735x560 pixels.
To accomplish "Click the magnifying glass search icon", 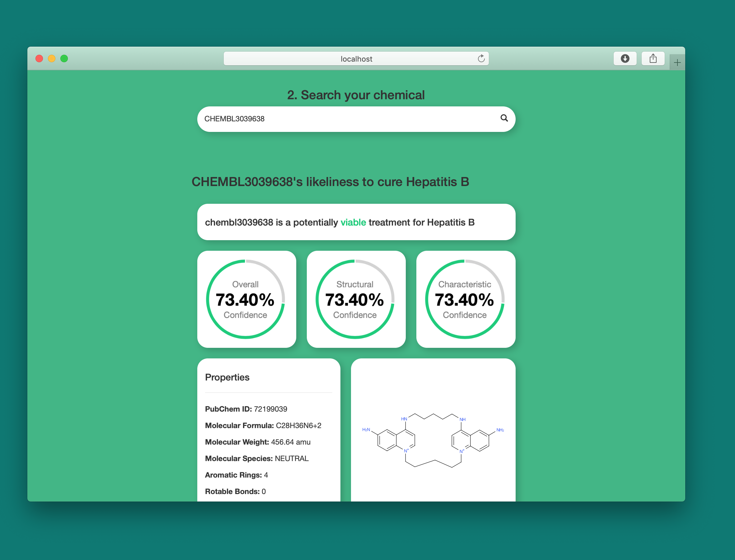I will tap(504, 118).
